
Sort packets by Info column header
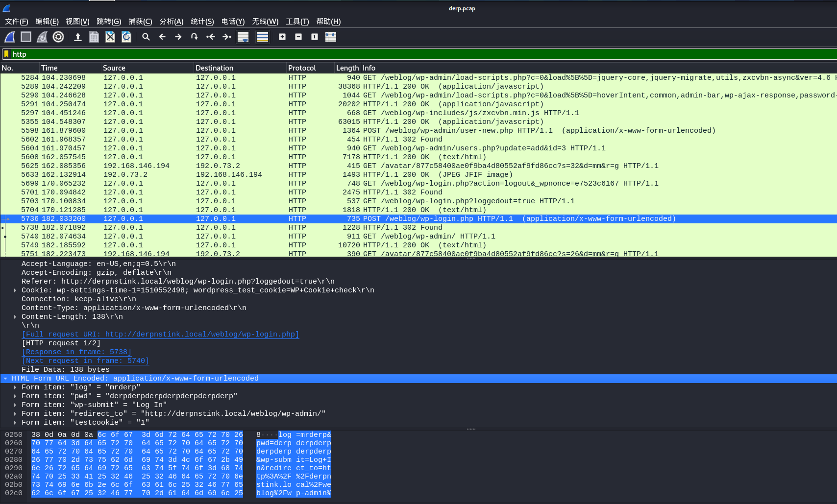[x=599, y=68]
